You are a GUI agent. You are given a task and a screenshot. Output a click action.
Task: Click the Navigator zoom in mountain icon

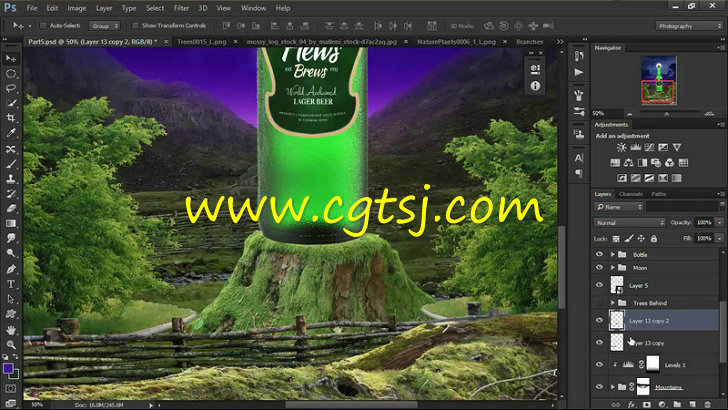pyautogui.click(x=709, y=113)
